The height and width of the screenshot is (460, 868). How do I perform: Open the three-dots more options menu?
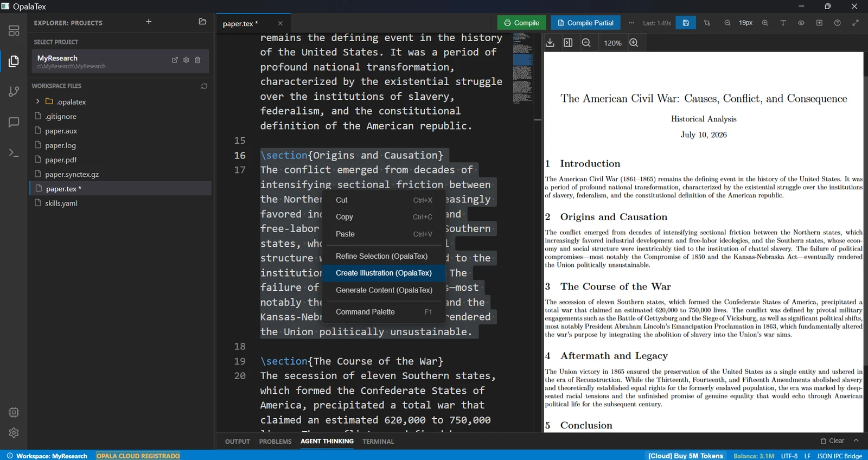(631, 23)
